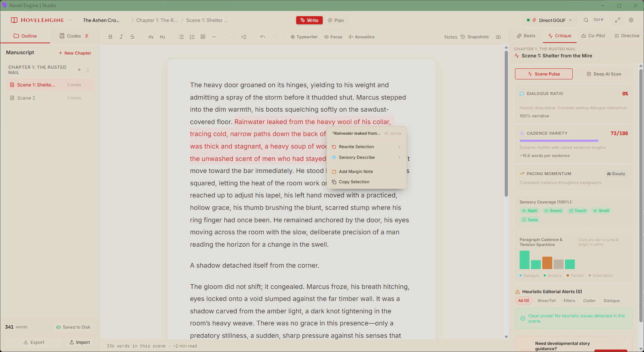Apply strikethrough formatting
This screenshot has height=352, width=644.
coord(132,37)
